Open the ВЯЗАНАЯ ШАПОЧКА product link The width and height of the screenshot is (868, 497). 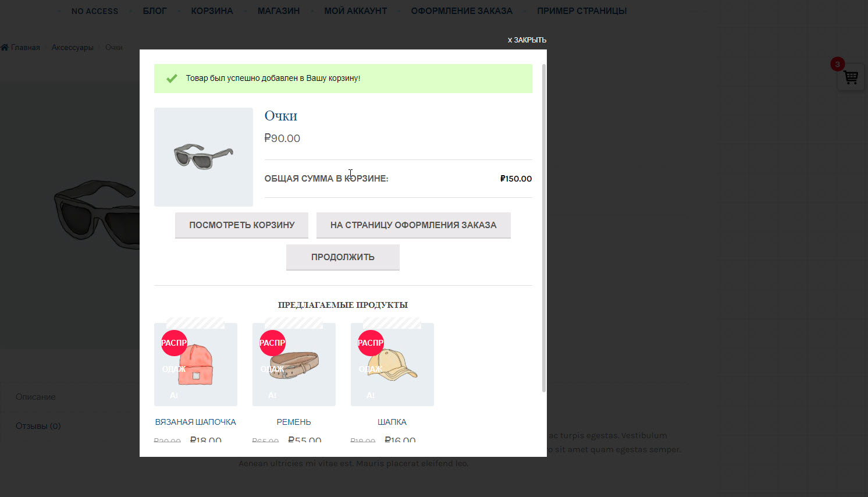tap(195, 422)
